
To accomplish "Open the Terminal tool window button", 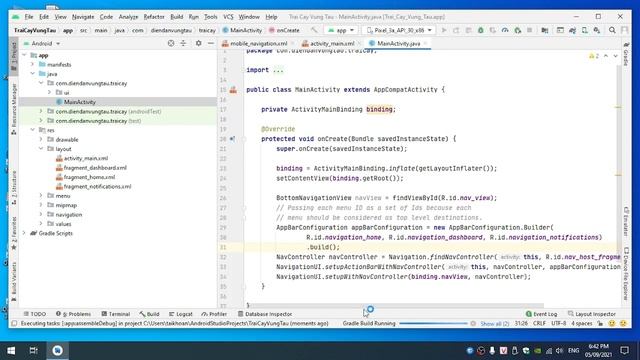I will 115,314.
